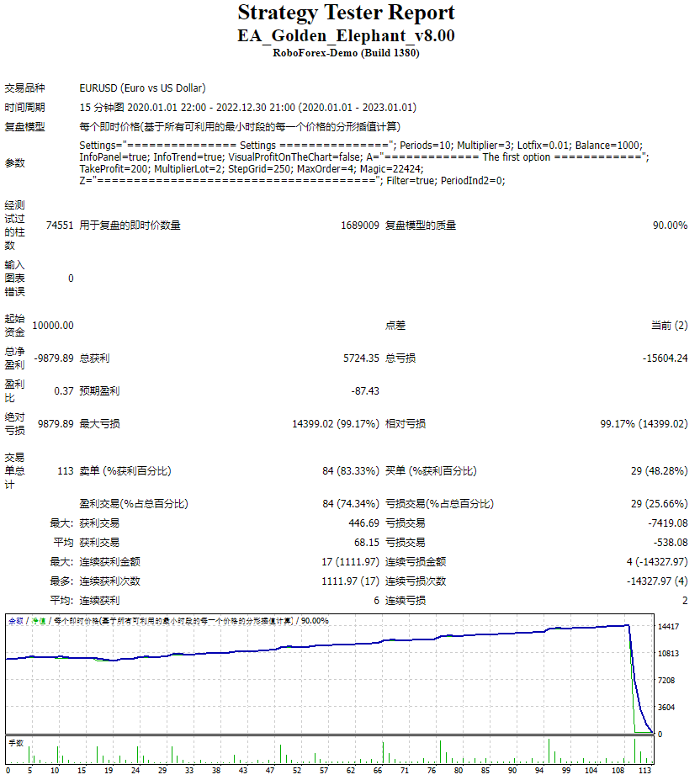Select the 总亏损 -15604.24 figure
This screenshot has width=700, height=780.
[665, 358]
